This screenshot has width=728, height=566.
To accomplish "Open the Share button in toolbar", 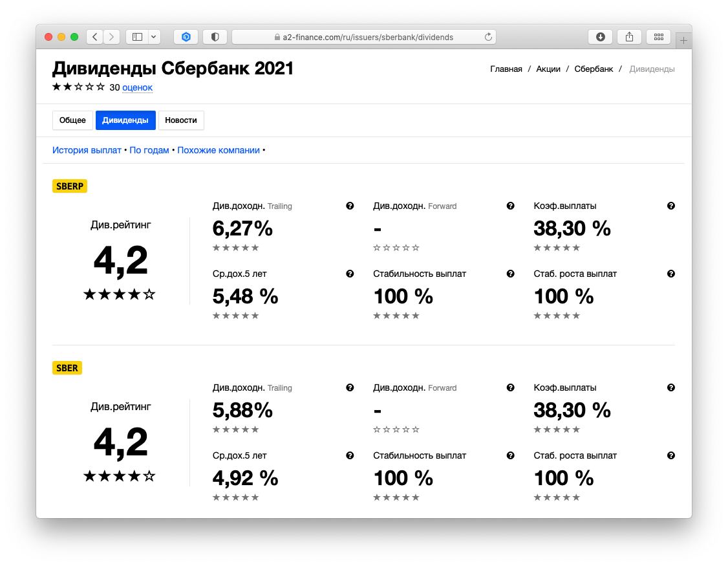I will click(x=629, y=37).
